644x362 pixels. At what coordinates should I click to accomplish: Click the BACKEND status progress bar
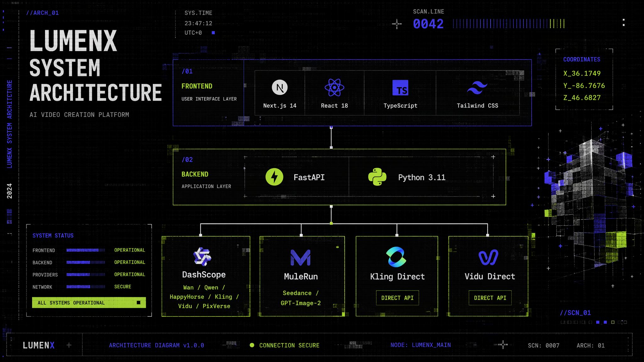86,262
